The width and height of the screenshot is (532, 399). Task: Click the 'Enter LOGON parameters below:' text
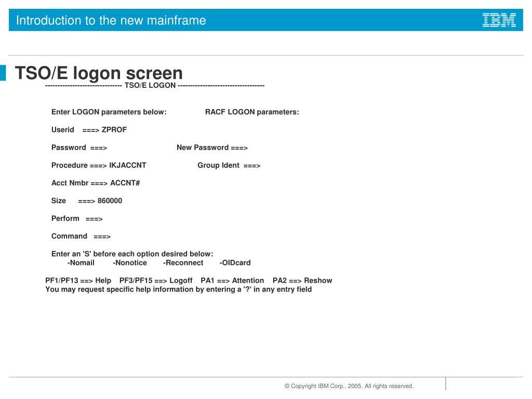109,112
